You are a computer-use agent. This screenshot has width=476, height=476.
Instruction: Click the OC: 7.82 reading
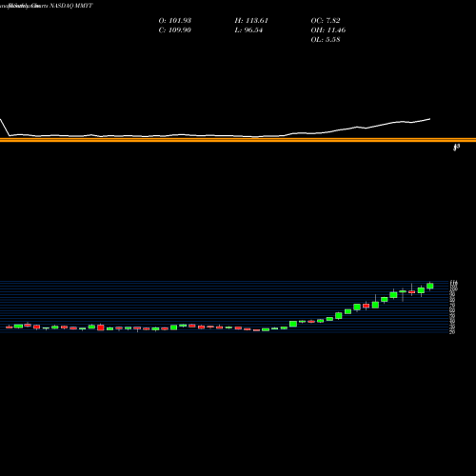point(326,21)
